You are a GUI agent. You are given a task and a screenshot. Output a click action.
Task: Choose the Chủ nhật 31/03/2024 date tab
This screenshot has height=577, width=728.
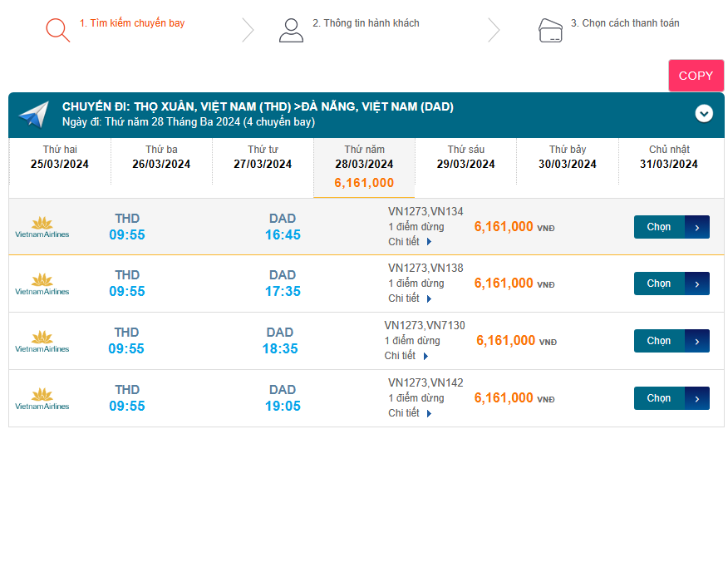pyautogui.click(x=669, y=157)
